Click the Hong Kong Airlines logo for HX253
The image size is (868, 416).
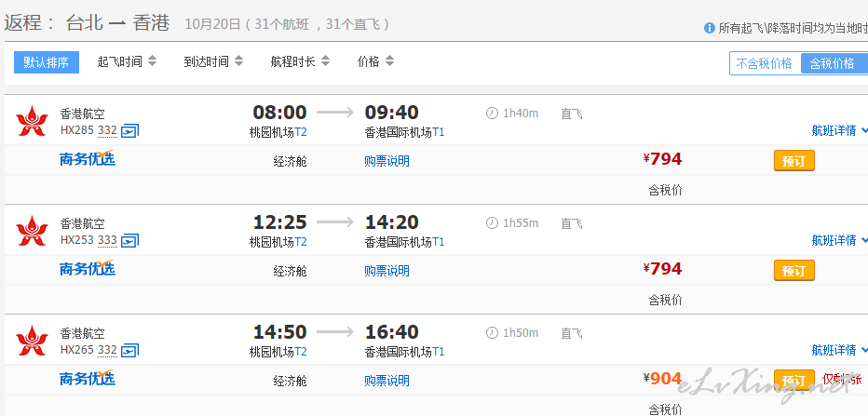(32, 231)
